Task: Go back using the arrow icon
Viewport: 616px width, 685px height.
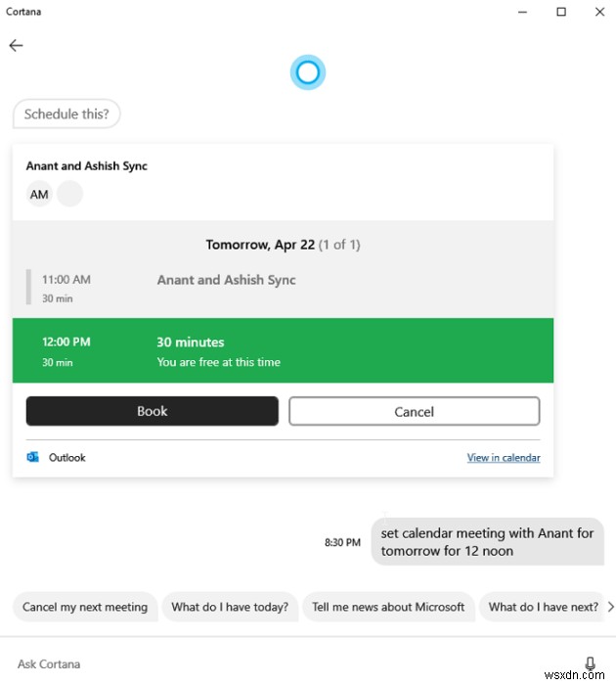Action: [x=17, y=45]
